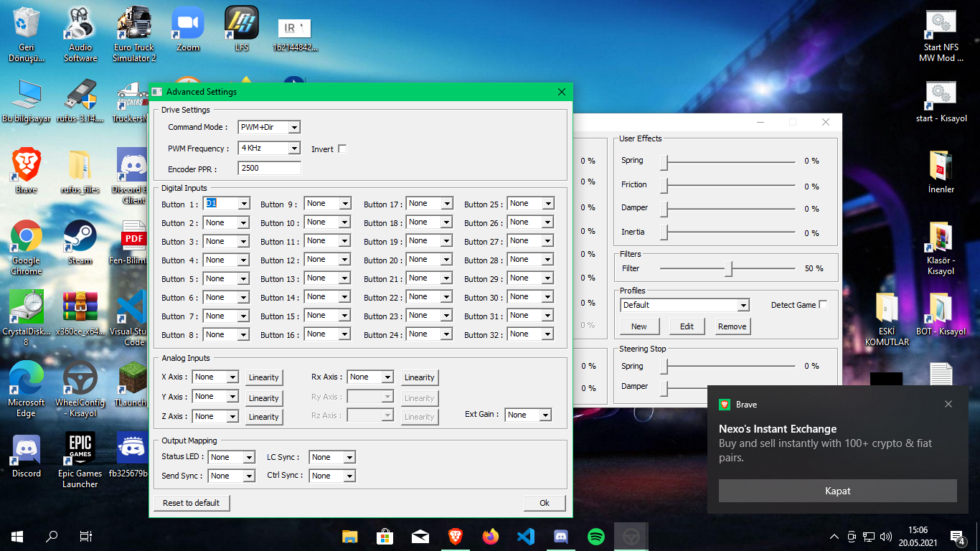The image size is (980, 551).
Task: Open the X Axis dropdown
Action: [x=232, y=377]
